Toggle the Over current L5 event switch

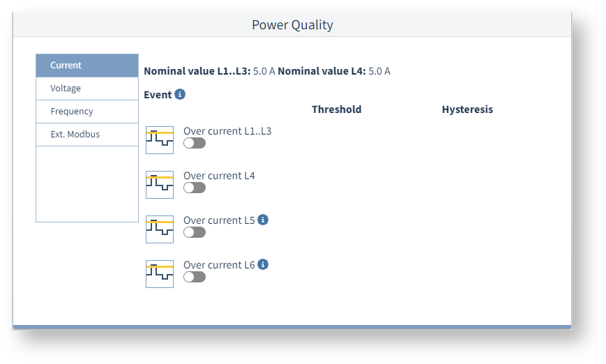coord(195,232)
